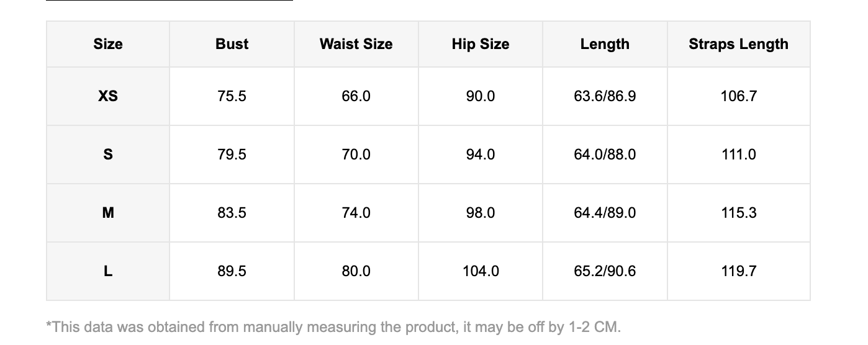The height and width of the screenshot is (345, 868).
Task: Click the M hip value 98.0
Action: (480, 213)
